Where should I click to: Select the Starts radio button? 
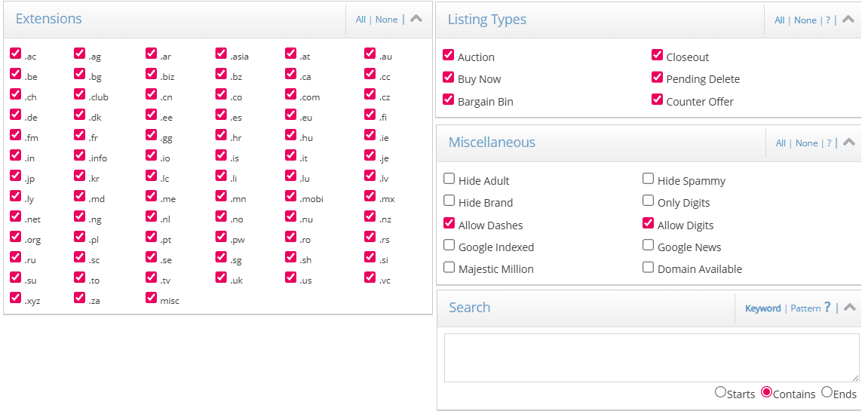(x=720, y=392)
